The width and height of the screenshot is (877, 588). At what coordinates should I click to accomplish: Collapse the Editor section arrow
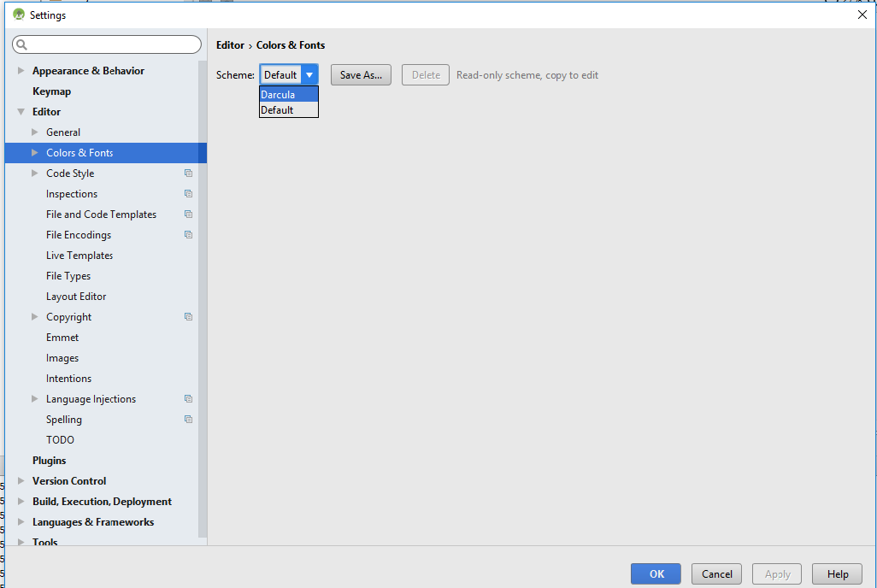[x=21, y=112]
